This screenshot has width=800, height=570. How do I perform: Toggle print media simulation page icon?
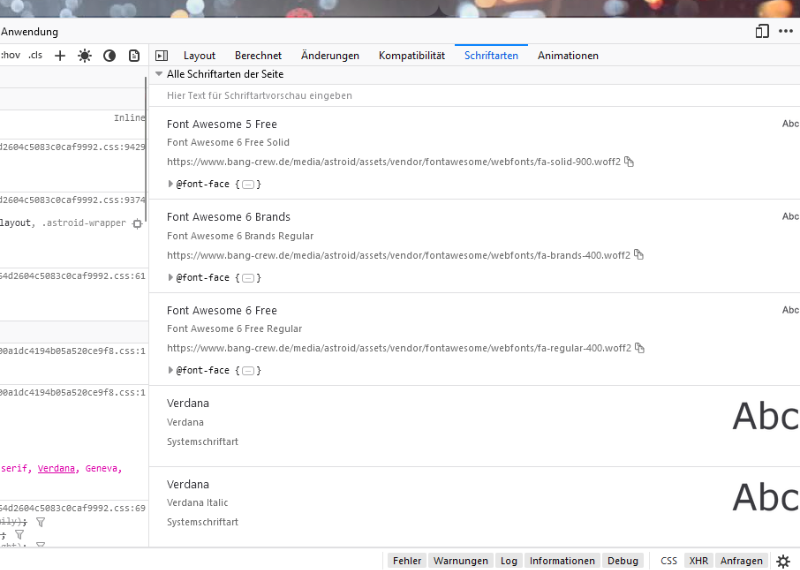click(x=134, y=56)
